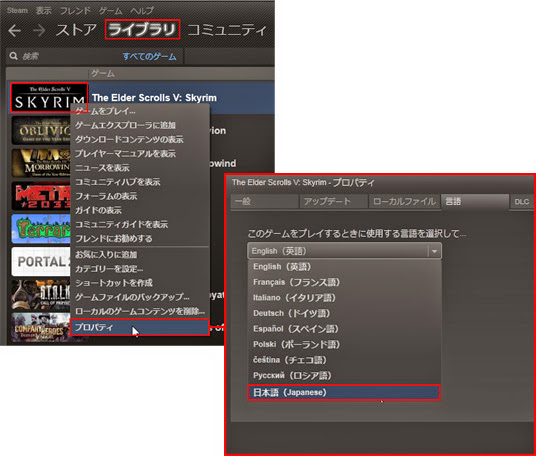The width and height of the screenshot is (540, 456).
Task: Choose ダウンロードコンテンツの表示 menu entry
Action: click(x=139, y=139)
